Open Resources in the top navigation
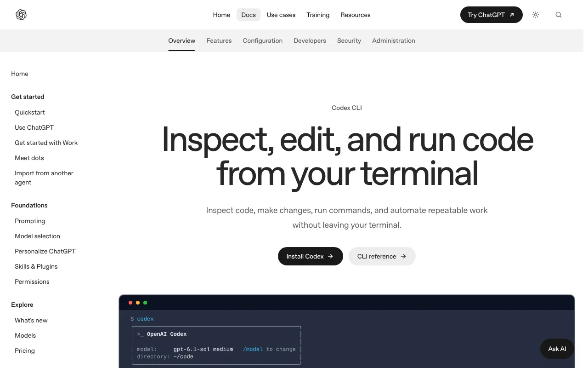588x368 pixels. (x=356, y=15)
